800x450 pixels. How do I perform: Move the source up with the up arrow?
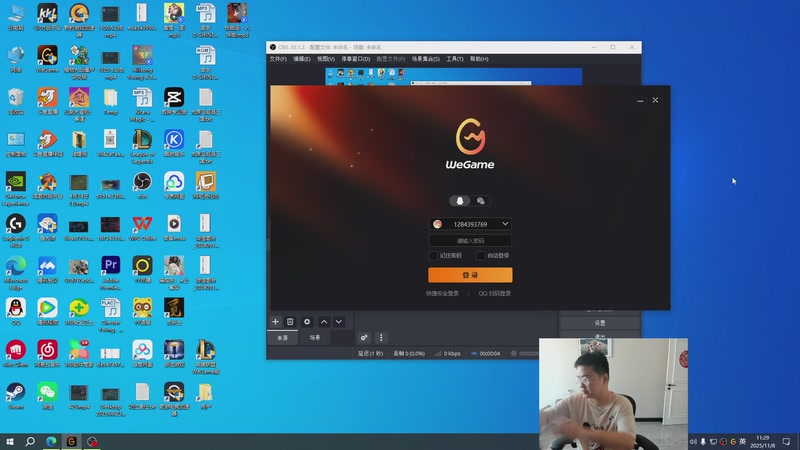(x=324, y=322)
